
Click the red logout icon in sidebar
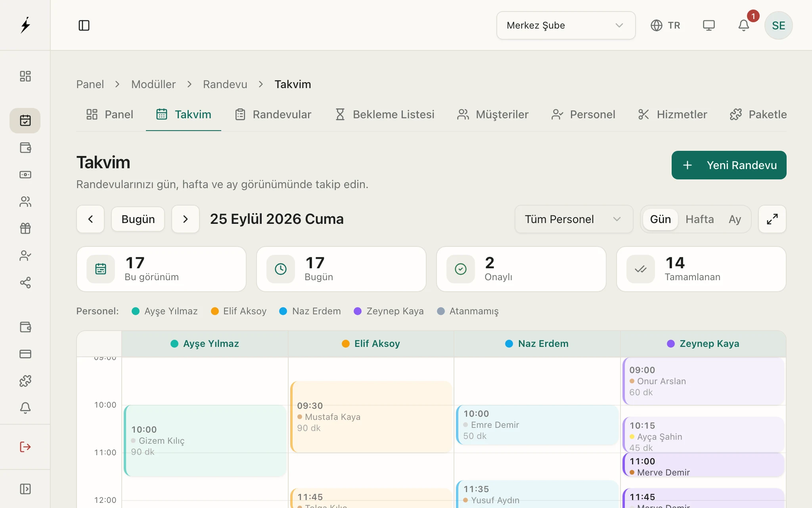coord(25,447)
